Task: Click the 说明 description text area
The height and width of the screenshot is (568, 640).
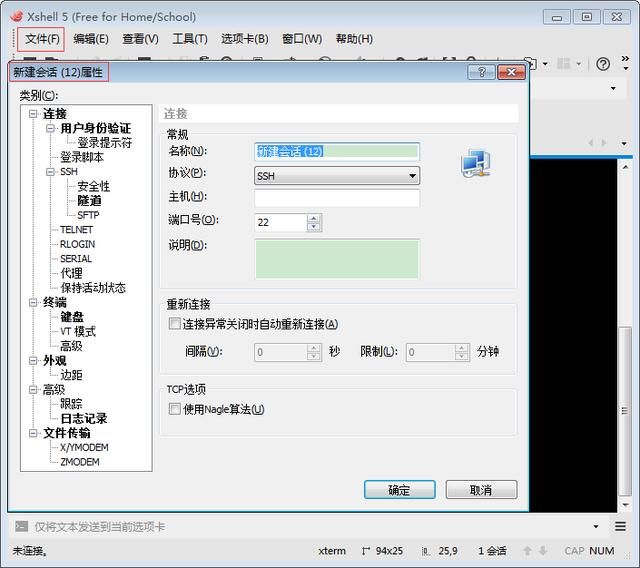Action: [337, 259]
